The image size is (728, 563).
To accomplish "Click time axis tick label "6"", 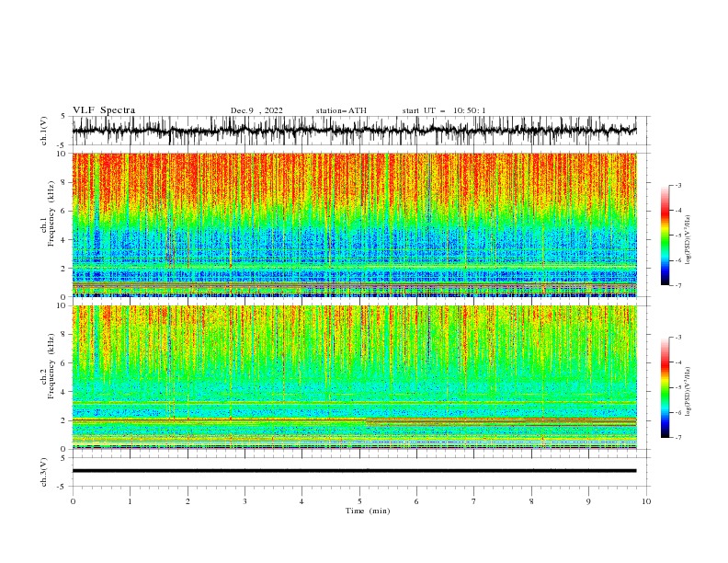I will (x=416, y=501).
